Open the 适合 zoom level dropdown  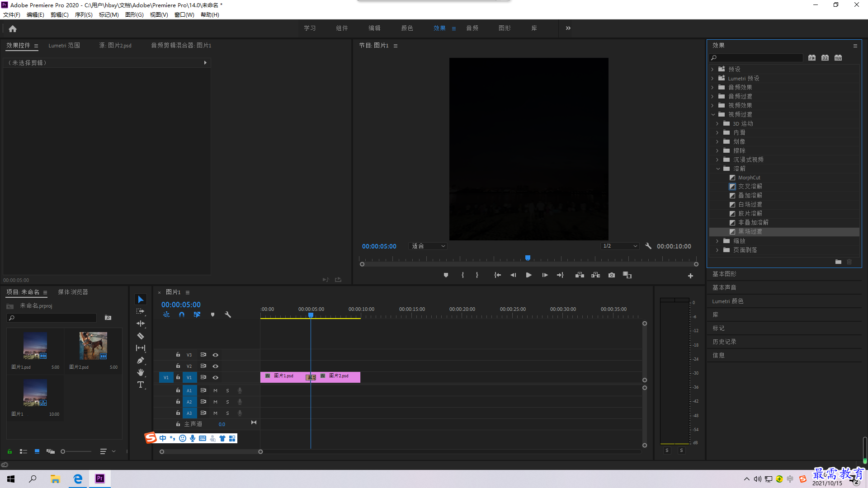pos(428,246)
